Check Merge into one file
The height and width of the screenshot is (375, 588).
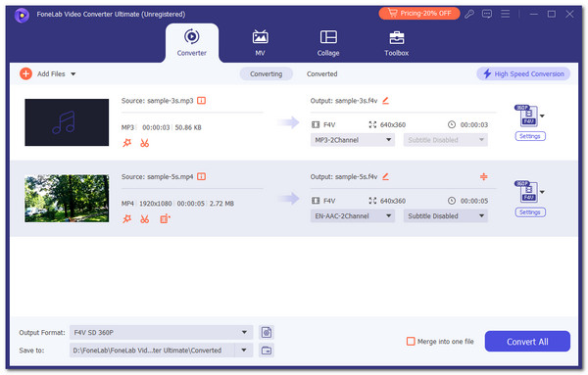point(411,342)
